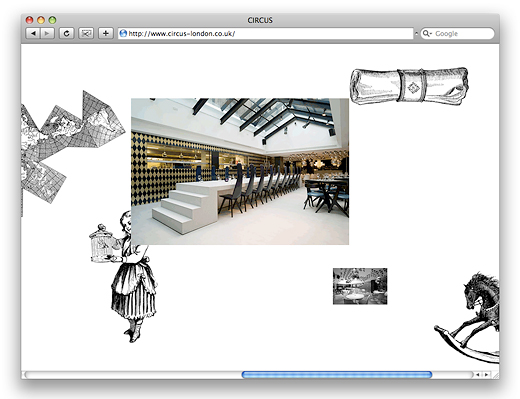Click the rolled napkin illustration
The image size is (520, 399).
[409, 86]
